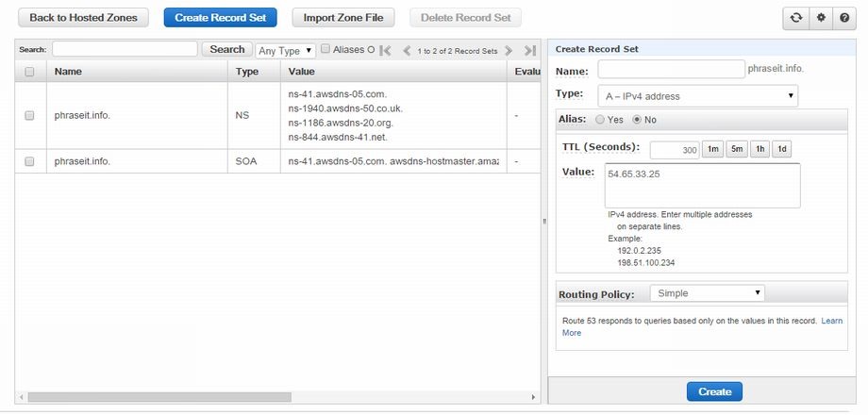The image size is (868, 415).
Task: Open the settings gear icon
Action: tap(820, 18)
